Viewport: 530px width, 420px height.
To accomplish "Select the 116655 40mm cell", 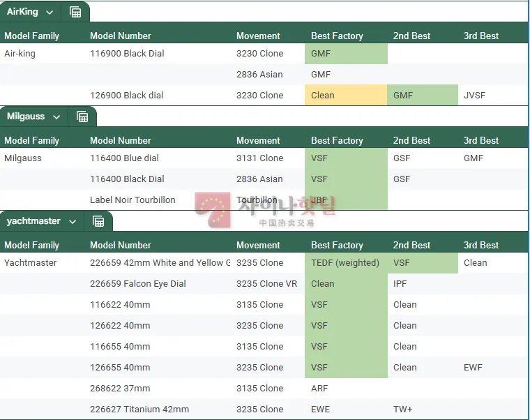I will (x=120, y=347).
